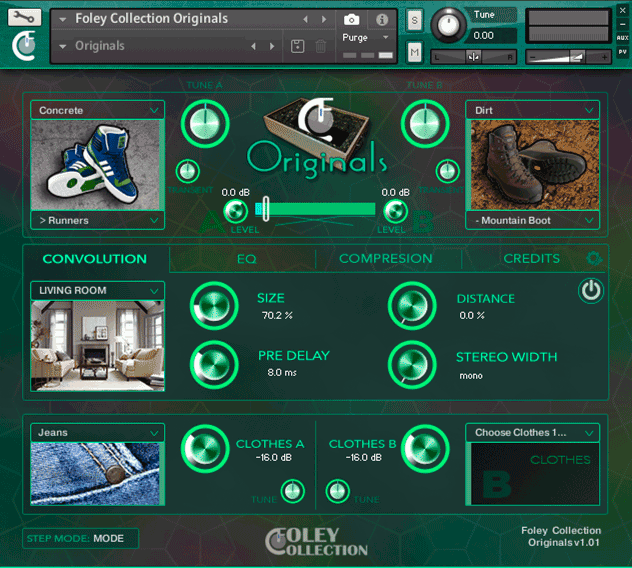Click the CLOTHES B volume knob
Screen dimensions: 632x568
pyautogui.click(x=425, y=448)
